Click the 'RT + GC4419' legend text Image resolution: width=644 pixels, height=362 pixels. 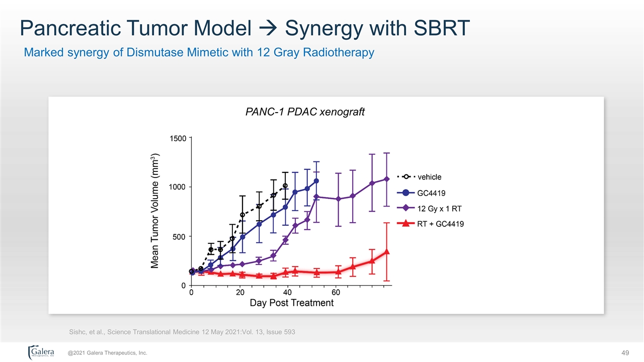point(440,224)
